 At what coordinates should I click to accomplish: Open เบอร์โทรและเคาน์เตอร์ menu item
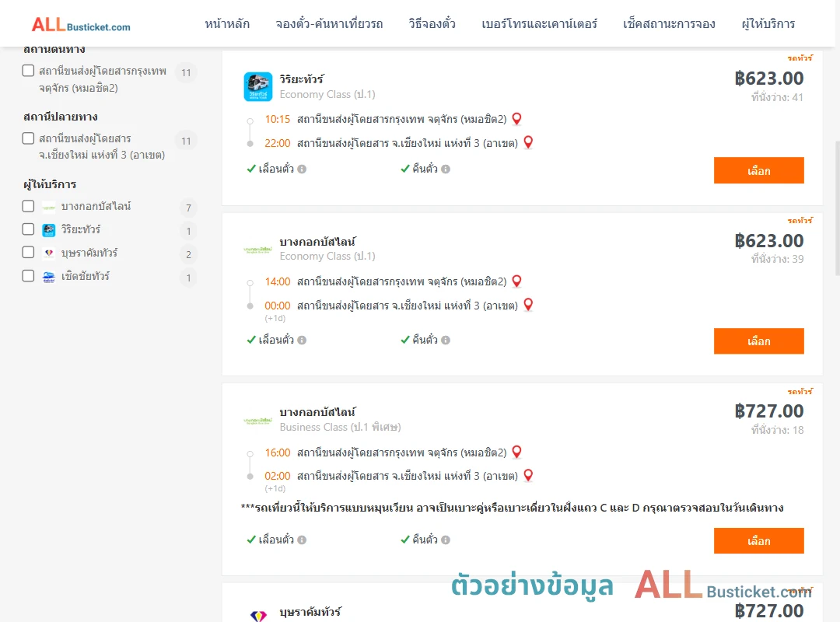539,24
